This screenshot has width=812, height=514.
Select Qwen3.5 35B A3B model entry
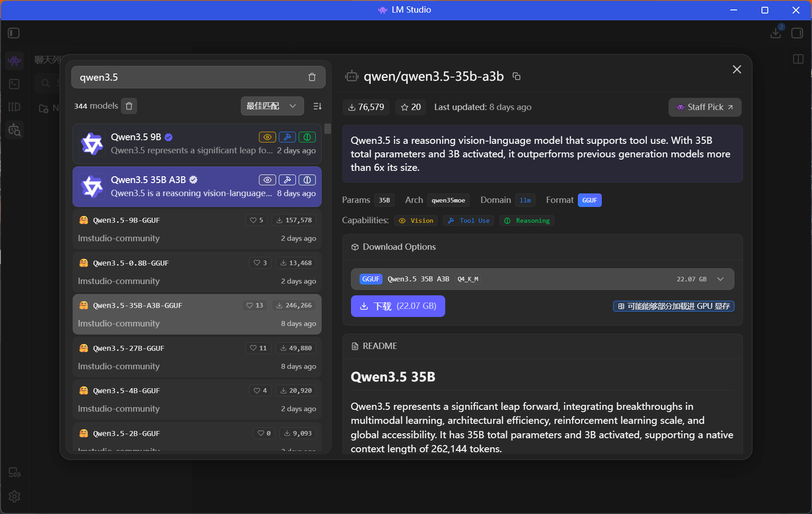[197, 187]
